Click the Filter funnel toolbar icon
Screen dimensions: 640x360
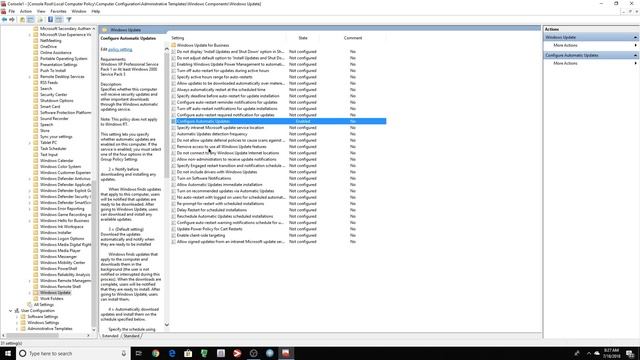(x=69, y=20)
